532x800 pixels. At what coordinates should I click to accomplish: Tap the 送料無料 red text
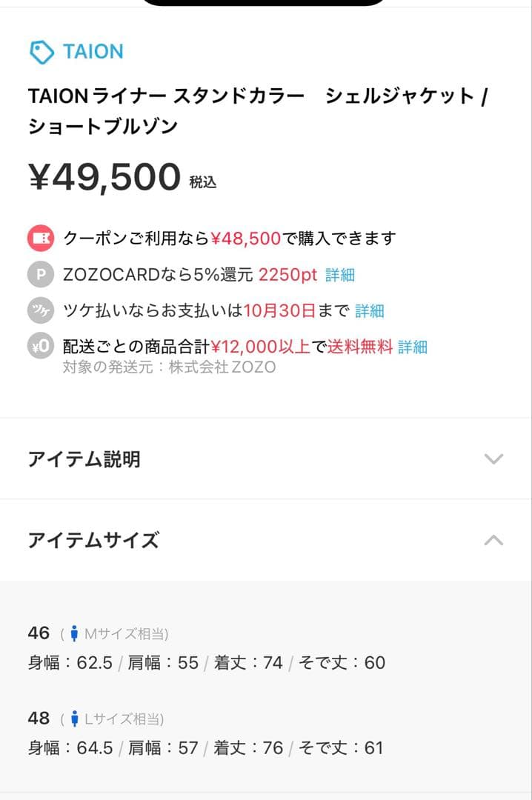[x=360, y=347]
